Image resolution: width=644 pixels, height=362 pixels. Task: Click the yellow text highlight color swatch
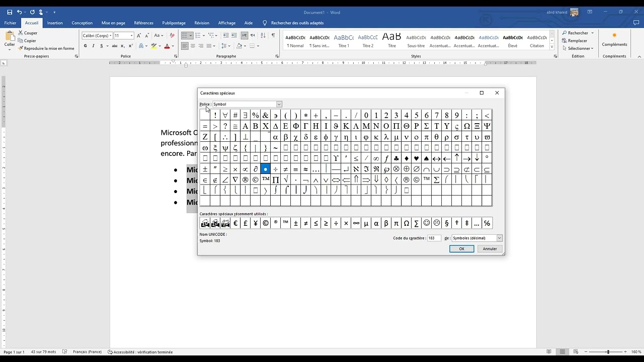[153, 46]
